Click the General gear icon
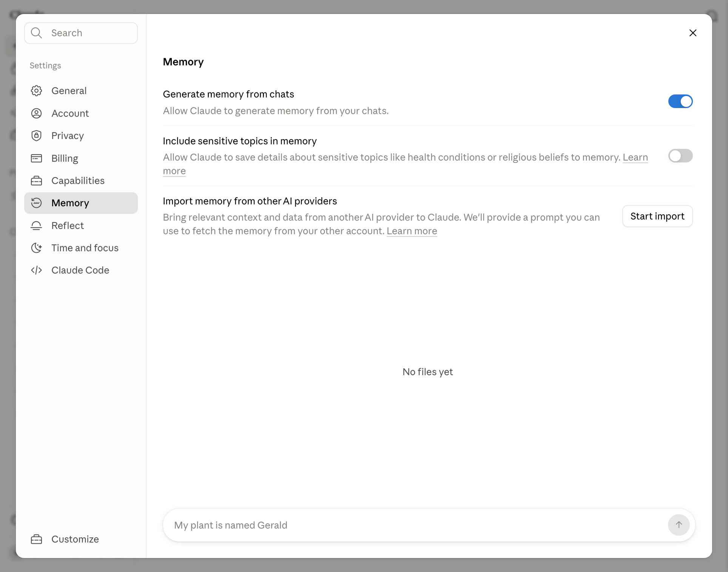The height and width of the screenshot is (572, 728). [36, 91]
